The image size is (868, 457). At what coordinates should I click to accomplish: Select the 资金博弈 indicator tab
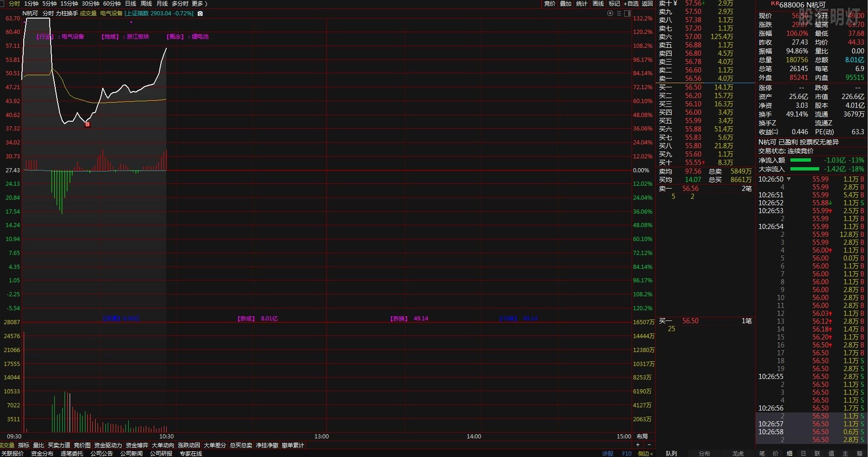[137, 445]
